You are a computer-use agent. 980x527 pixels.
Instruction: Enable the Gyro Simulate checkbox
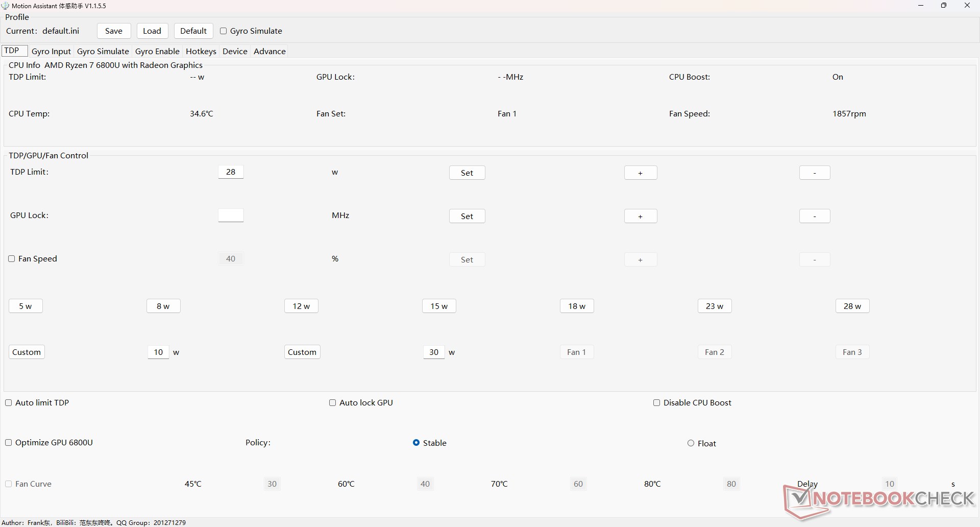pyautogui.click(x=224, y=31)
